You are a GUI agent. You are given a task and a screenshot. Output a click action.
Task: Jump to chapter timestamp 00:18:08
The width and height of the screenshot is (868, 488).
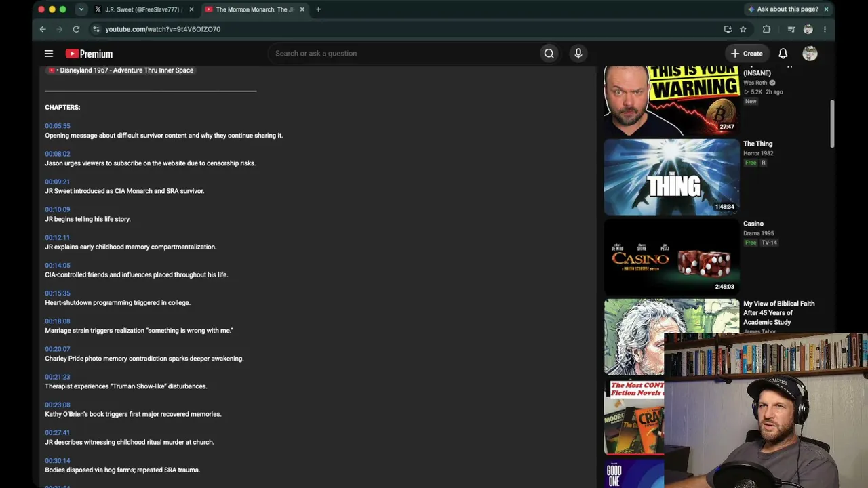tap(58, 321)
